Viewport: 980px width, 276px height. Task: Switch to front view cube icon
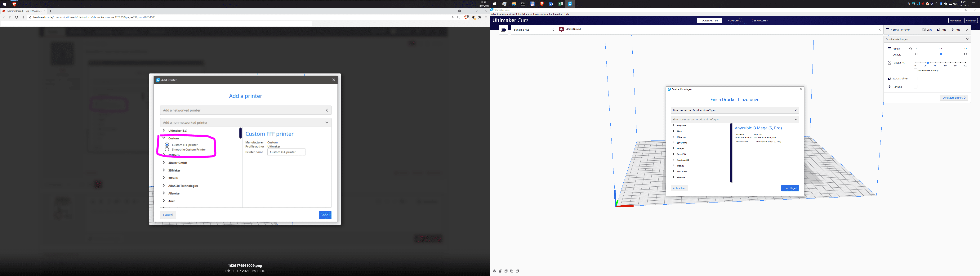tap(500, 271)
